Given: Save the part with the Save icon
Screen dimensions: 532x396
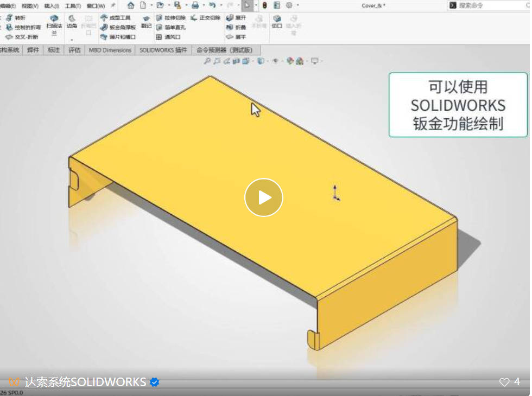Looking at the screenshot, I should pyautogui.click(x=178, y=5).
